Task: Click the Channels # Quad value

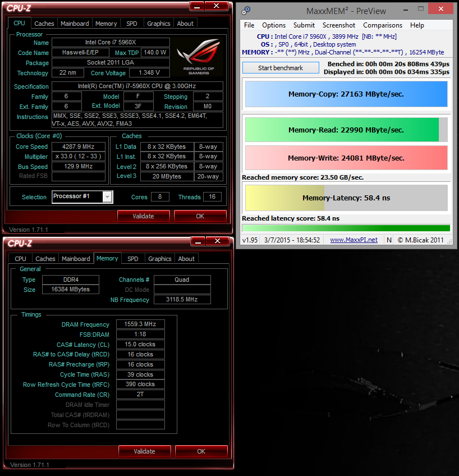Action: pos(182,280)
